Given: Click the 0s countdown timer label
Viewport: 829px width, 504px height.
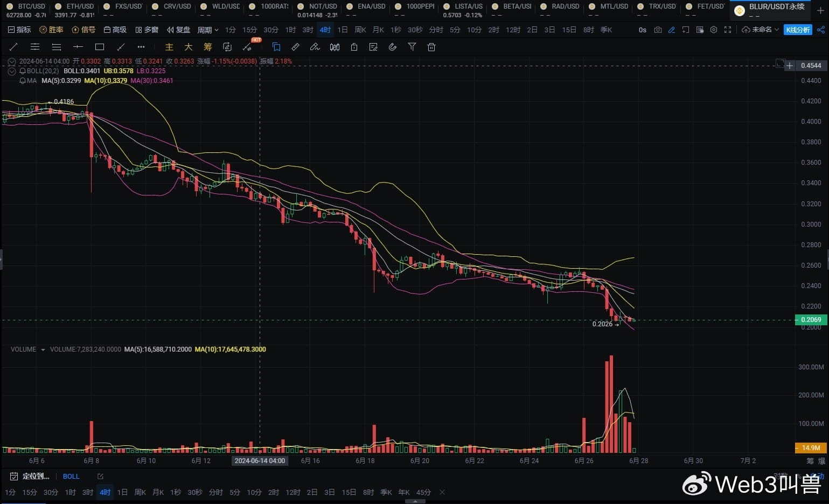Looking at the screenshot, I should (x=643, y=30).
